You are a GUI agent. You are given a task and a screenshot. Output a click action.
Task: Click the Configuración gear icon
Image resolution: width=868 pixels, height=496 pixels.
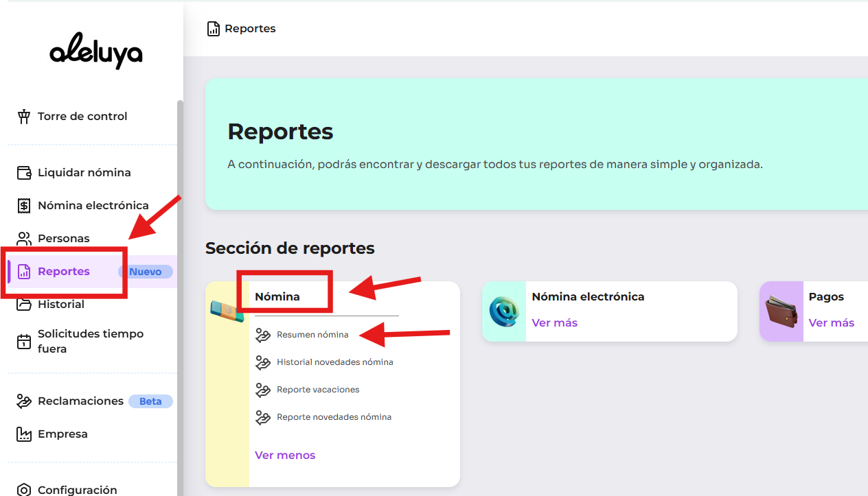coord(25,490)
